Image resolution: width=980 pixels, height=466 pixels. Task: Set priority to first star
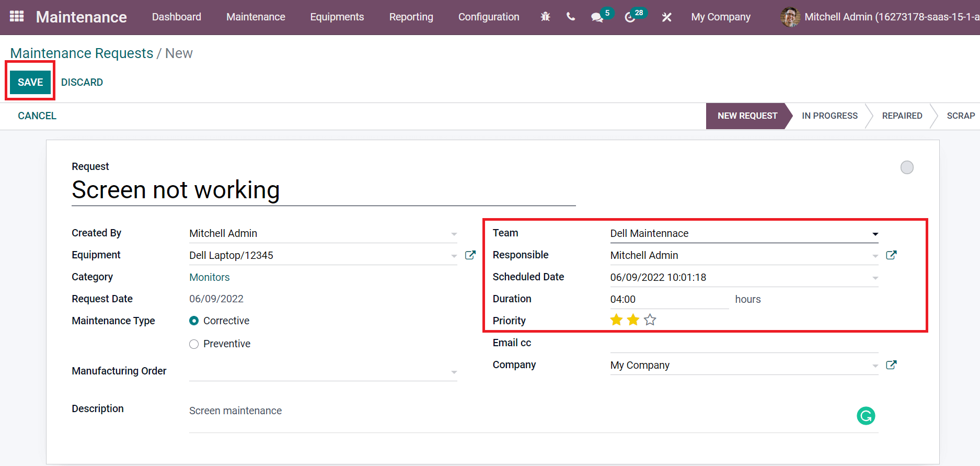coord(616,320)
